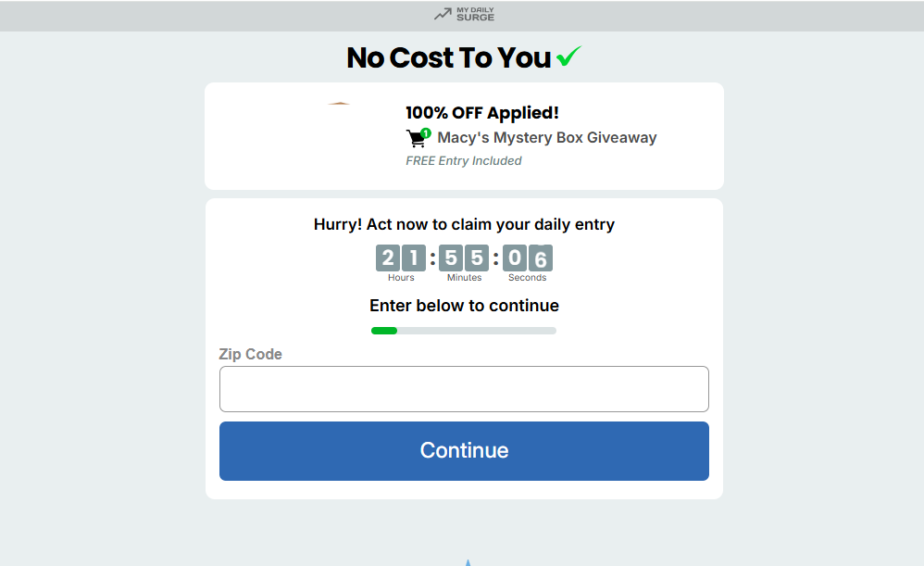The width and height of the screenshot is (924, 566).
Task: Click the blue arrow at page bottom
Action: (x=468, y=562)
